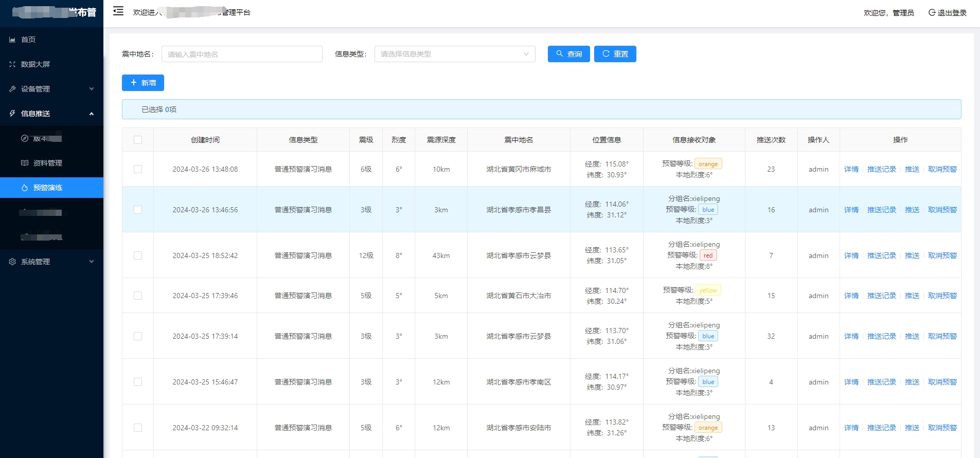Image resolution: width=980 pixels, height=458 pixels.
Task: Click the 系统管理 gear icon
Action: 12,262
